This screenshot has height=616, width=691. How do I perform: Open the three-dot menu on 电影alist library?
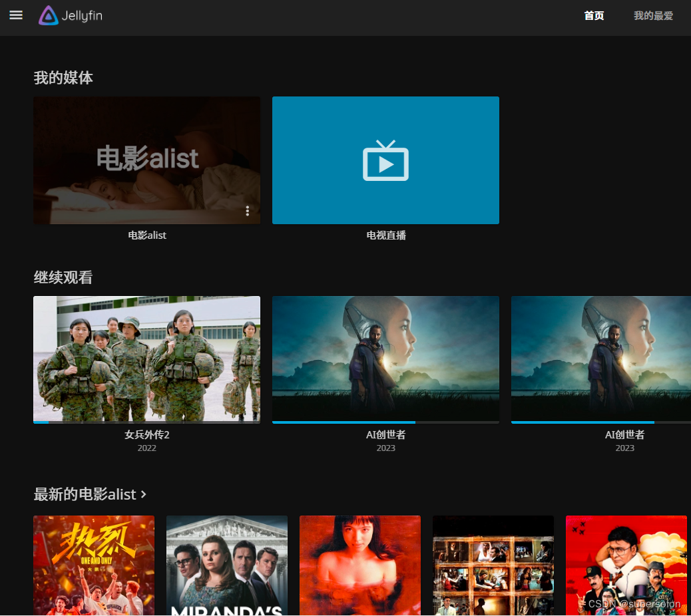(247, 211)
